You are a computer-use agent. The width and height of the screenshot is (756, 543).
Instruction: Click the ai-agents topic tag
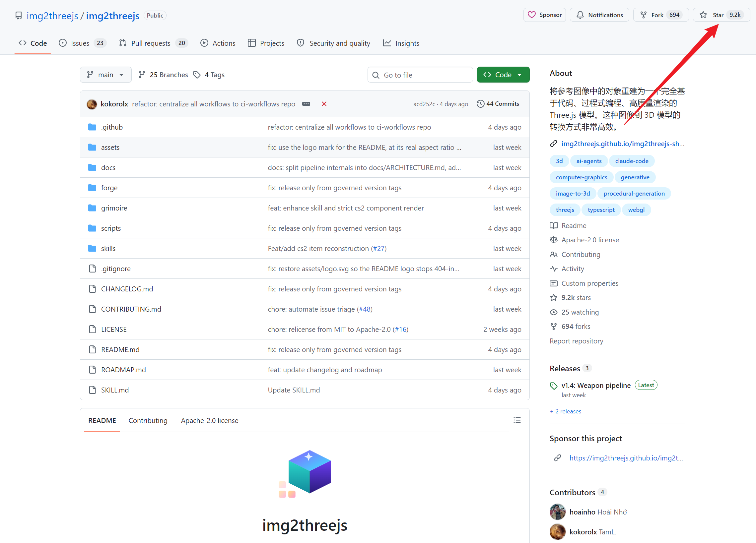point(589,161)
